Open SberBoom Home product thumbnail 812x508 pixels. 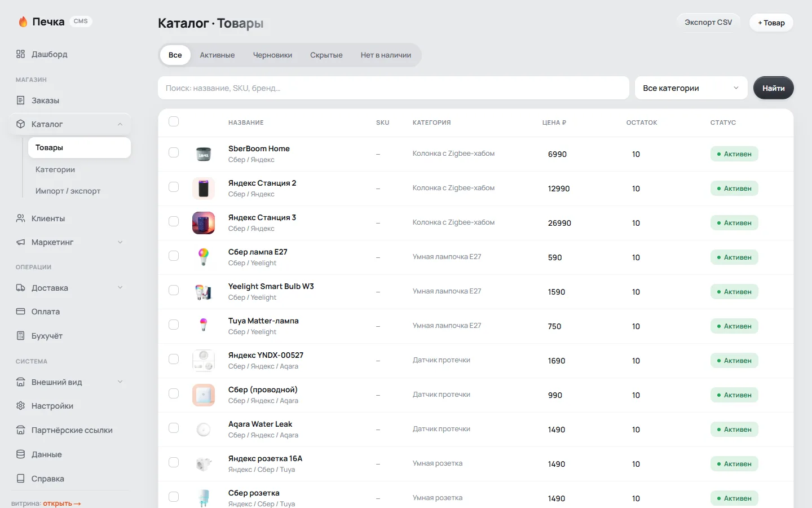tap(204, 154)
